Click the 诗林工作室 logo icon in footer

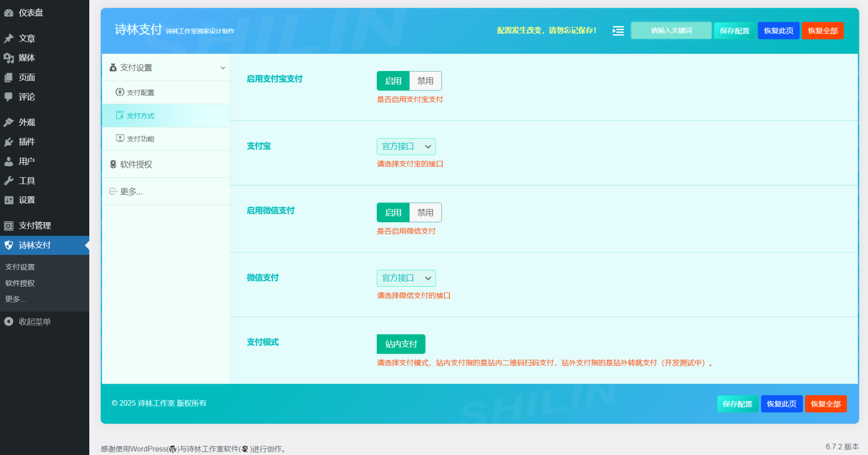point(245,449)
